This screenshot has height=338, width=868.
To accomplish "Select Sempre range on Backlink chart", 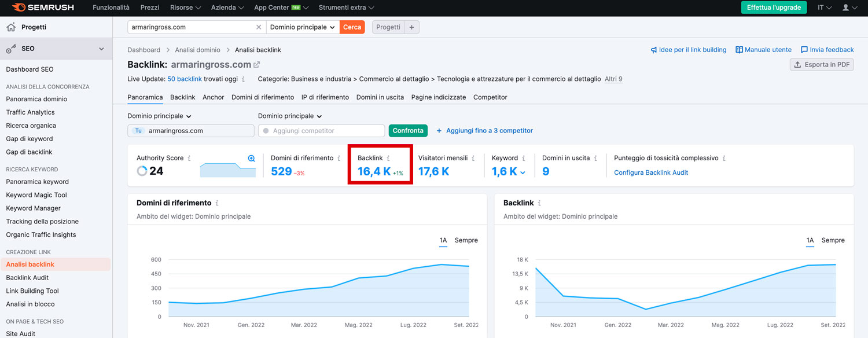I will click(x=833, y=240).
